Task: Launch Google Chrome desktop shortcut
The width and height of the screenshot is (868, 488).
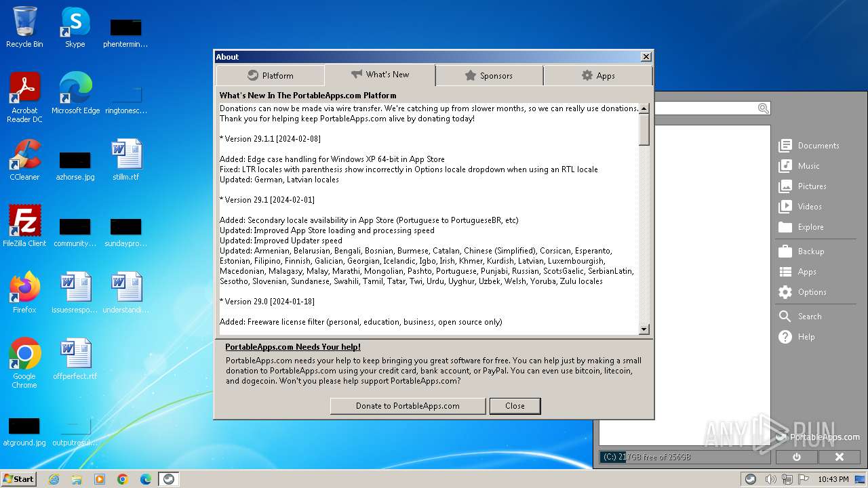Action: coord(24,363)
